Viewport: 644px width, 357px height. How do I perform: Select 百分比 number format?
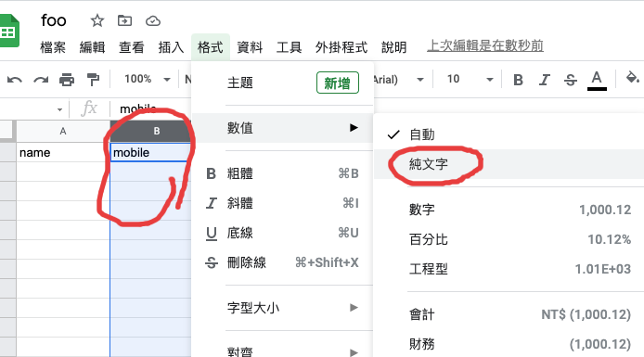click(x=509, y=239)
